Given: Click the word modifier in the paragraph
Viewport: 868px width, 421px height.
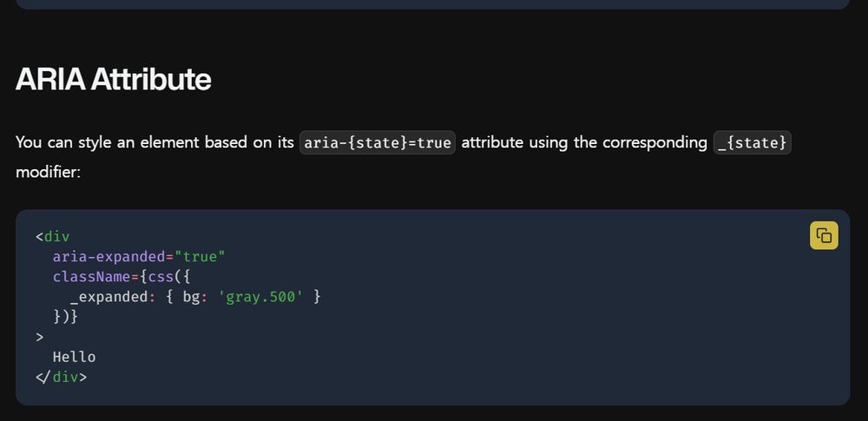Looking at the screenshot, I should pos(48,172).
